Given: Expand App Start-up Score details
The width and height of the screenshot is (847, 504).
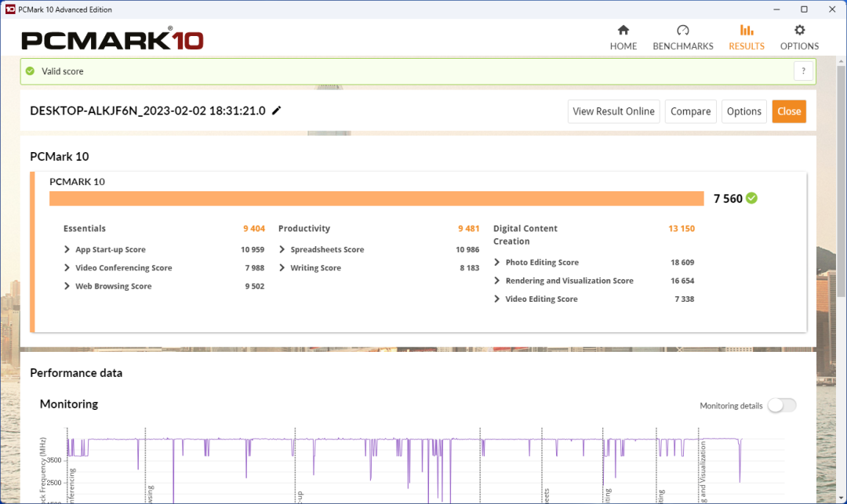Looking at the screenshot, I should coord(67,249).
